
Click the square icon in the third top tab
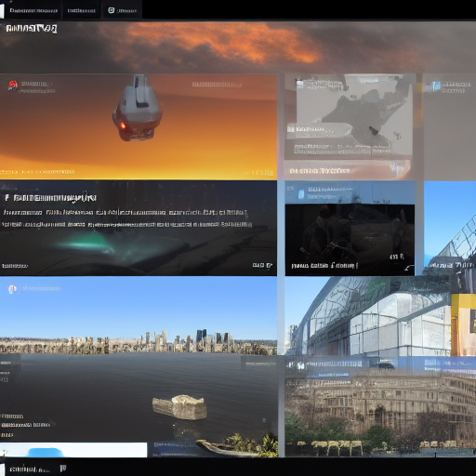click(111, 10)
